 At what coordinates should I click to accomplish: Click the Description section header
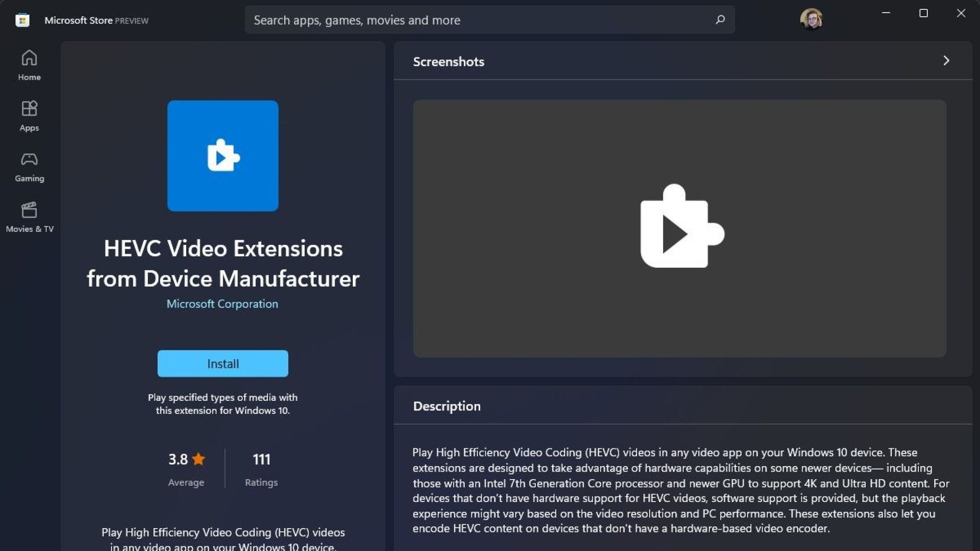coord(447,406)
